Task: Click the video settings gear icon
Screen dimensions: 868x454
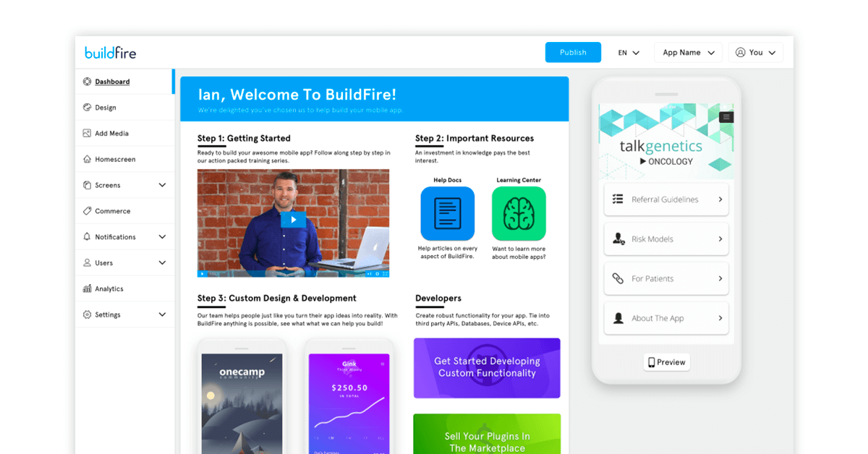Action: tap(378, 274)
